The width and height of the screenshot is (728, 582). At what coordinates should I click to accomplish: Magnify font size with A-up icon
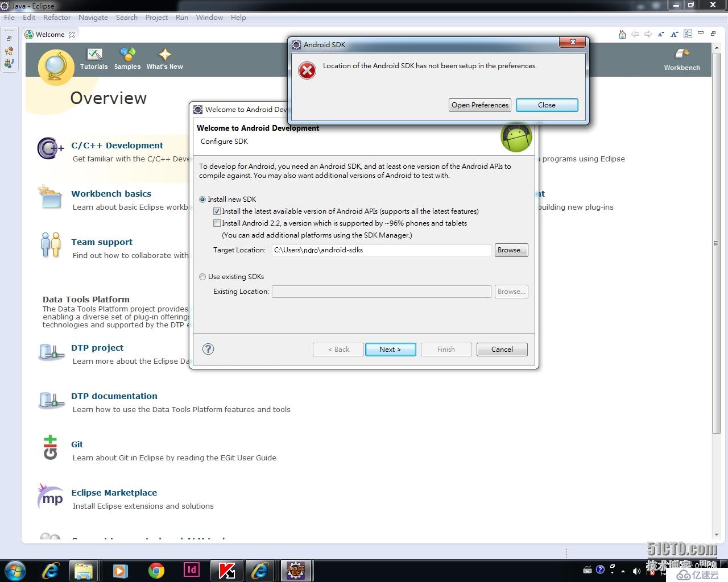pos(674,34)
